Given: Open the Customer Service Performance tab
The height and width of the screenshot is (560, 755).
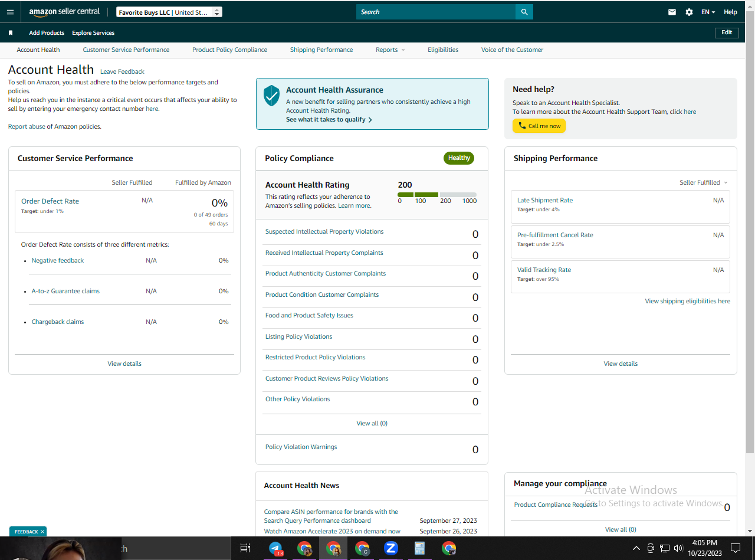Looking at the screenshot, I should 126,50.
